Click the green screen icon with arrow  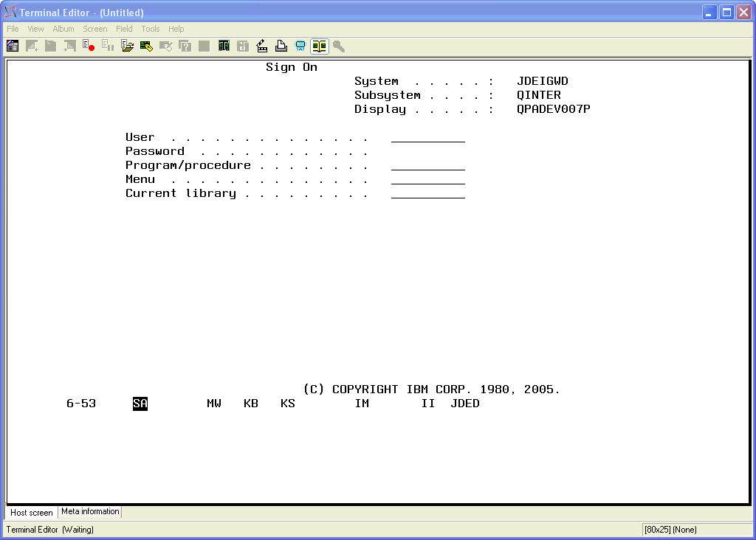(x=223, y=46)
